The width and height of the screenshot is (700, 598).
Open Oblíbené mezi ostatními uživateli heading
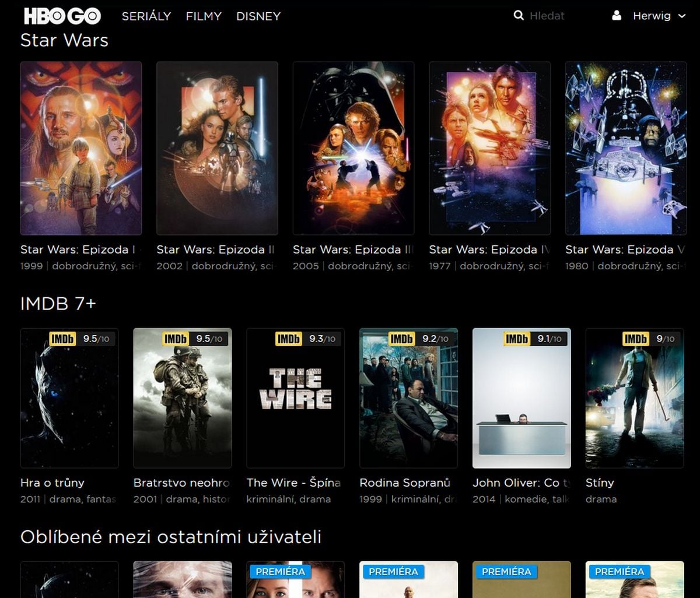click(171, 537)
